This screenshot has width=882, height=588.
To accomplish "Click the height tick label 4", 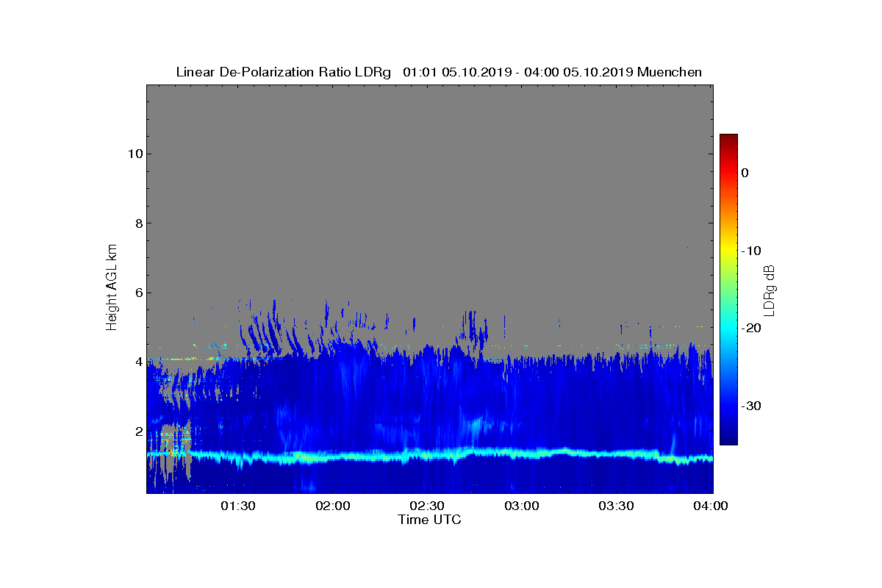I will 137,362.
